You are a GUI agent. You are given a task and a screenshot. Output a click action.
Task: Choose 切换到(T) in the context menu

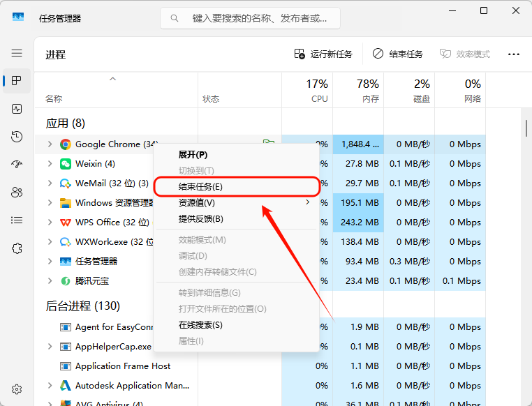click(x=236, y=171)
